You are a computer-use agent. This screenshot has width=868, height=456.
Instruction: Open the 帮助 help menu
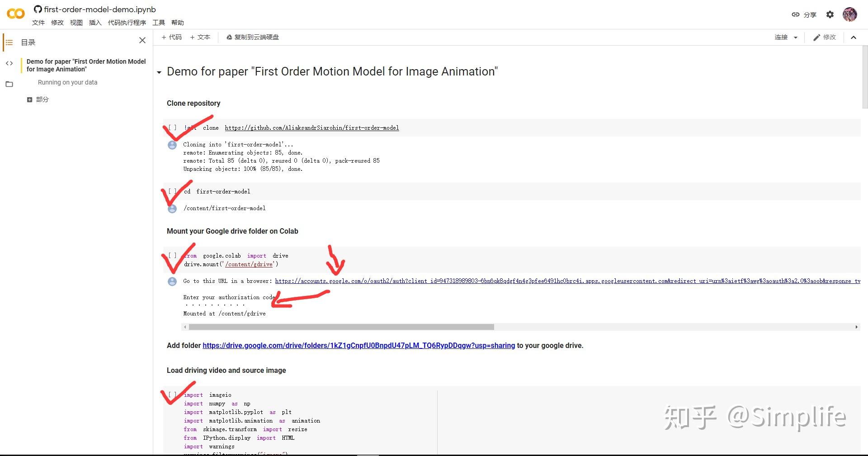178,23
